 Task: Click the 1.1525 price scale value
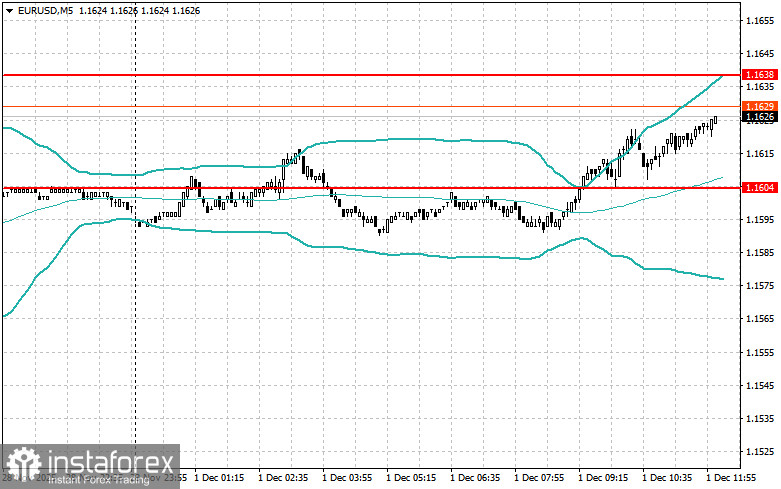coord(760,452)
